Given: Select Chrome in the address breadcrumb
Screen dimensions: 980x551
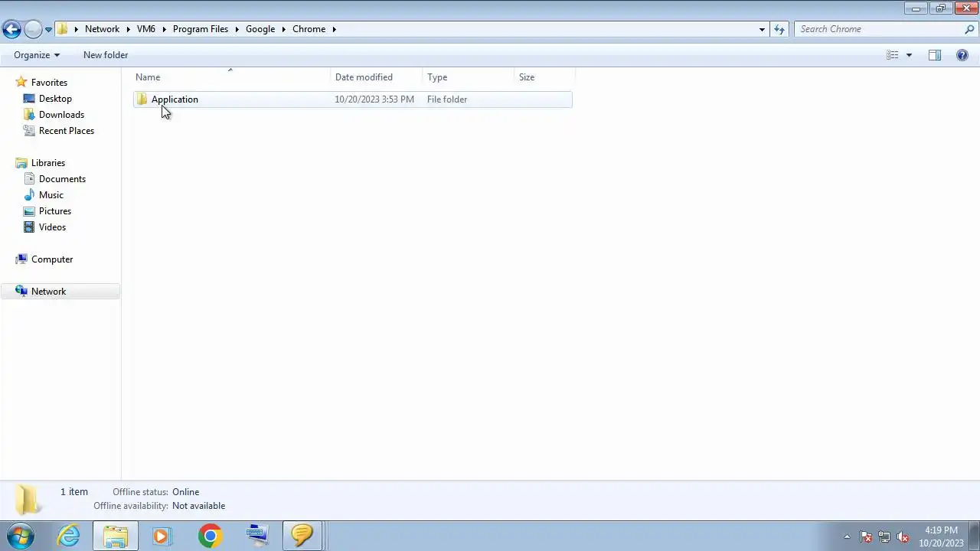Looking at the screenshot, I should 309,29.
